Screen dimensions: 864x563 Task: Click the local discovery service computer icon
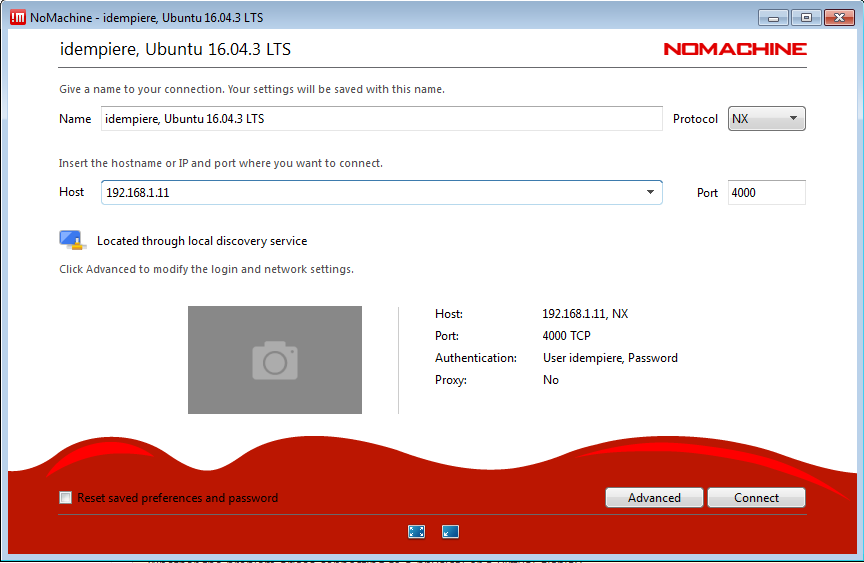(72, 240)
